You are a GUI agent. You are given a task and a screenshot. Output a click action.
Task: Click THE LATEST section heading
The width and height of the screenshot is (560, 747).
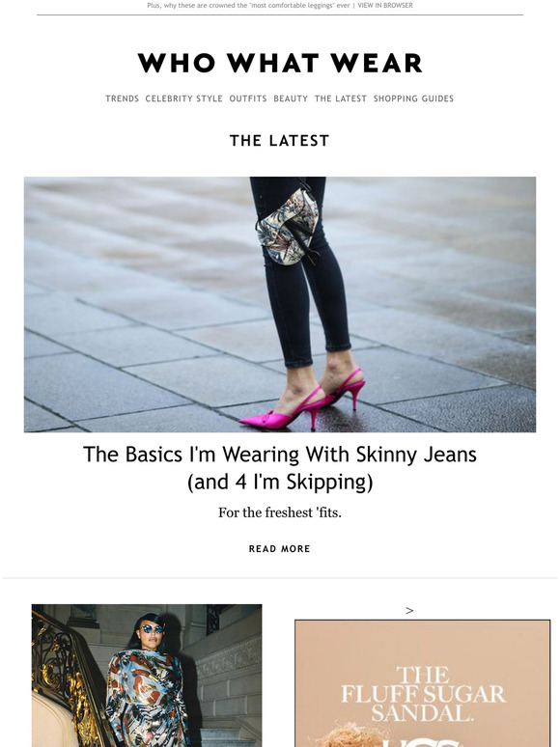click(280, 141)
